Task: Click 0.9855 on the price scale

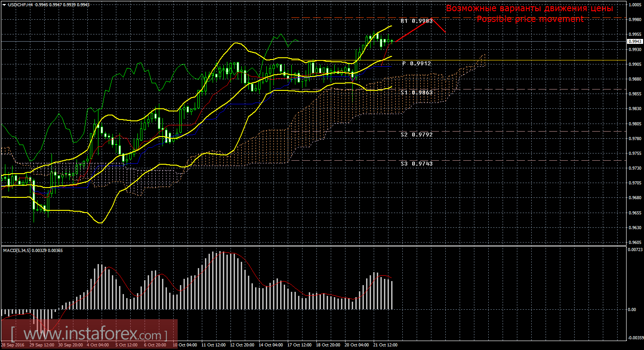Action: [635, 94]
